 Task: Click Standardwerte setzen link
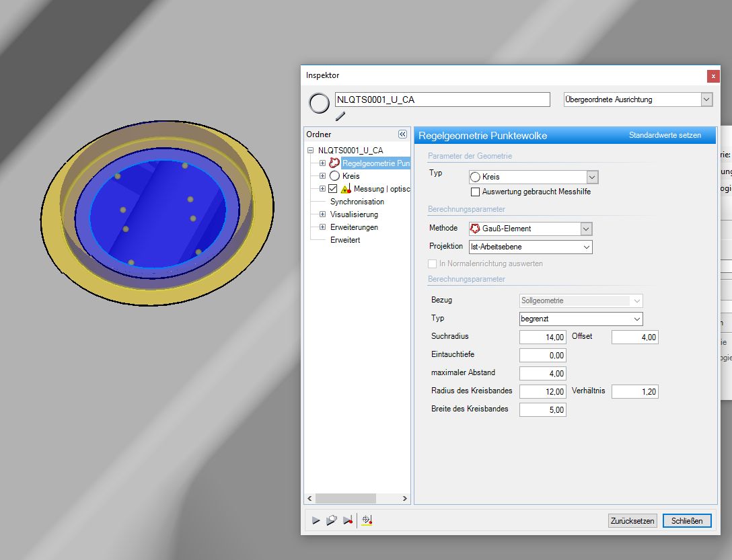tap(665, 135)
